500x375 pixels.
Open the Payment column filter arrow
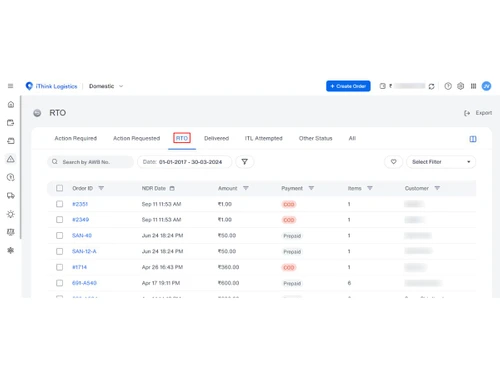click(311, 188)
